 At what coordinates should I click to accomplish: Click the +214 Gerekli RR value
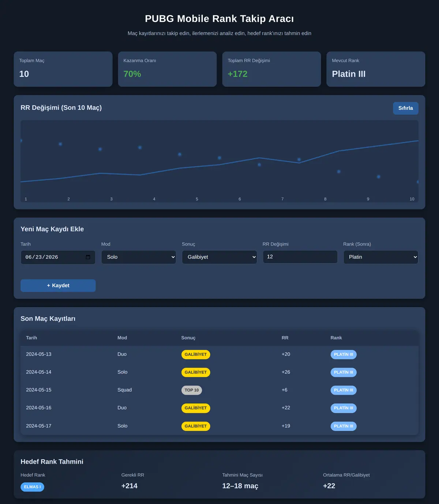130,486
